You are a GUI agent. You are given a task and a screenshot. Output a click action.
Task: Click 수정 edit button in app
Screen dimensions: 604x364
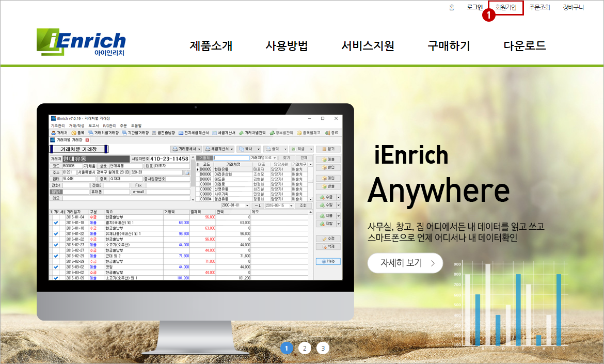pos(328,239)
